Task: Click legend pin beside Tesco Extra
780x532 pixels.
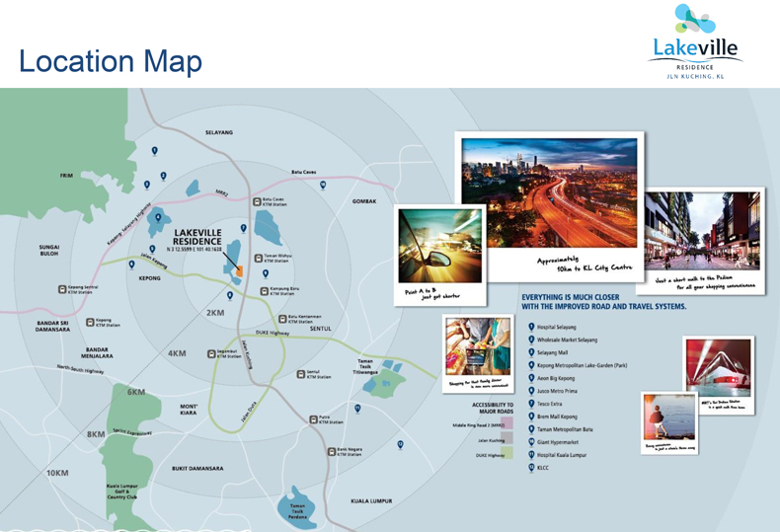Action: [531, 404]
